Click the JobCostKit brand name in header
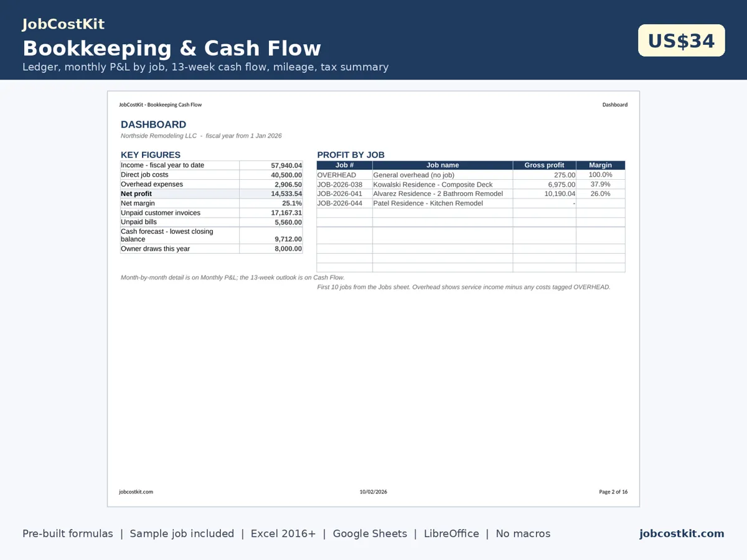The height and width of the screenshot is (560, 747). (63, 24)
